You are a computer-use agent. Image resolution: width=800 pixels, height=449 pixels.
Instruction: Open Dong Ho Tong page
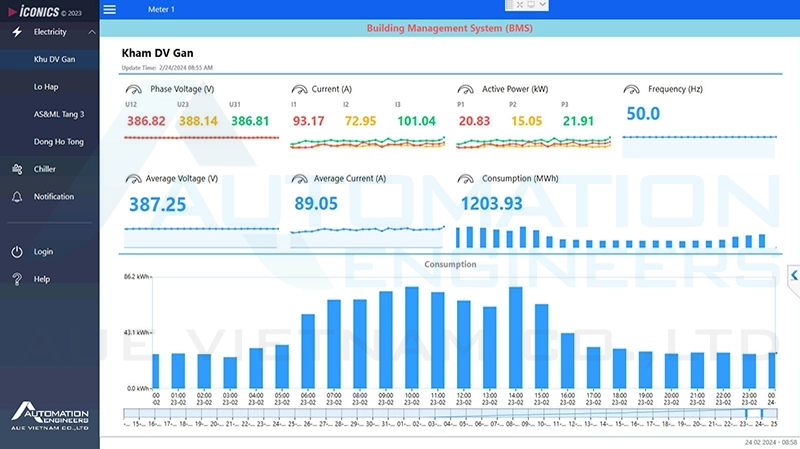coord(58,142)
